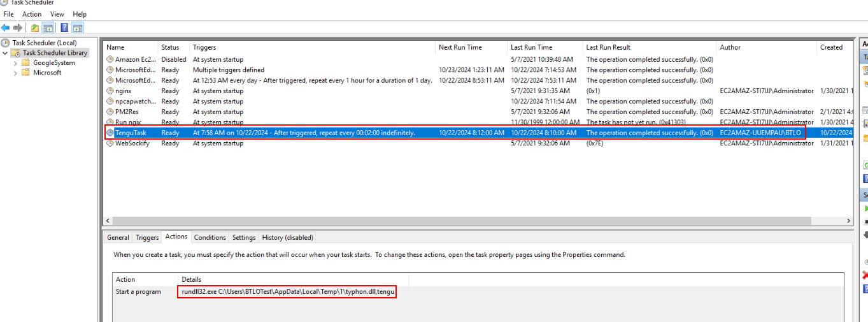Open the History (disabled) tab

(288, 237)
